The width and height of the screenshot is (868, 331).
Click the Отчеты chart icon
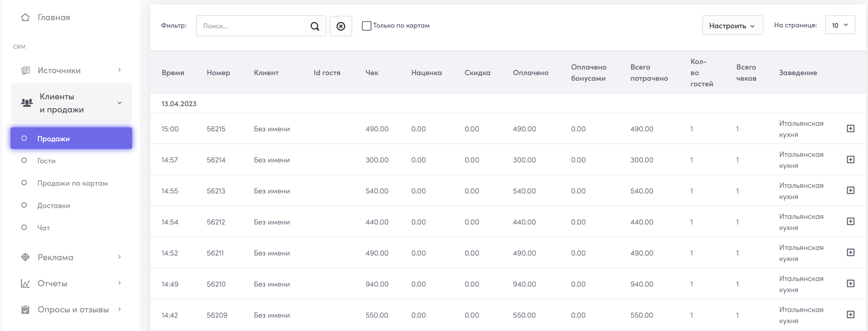[x=25, y=283]
